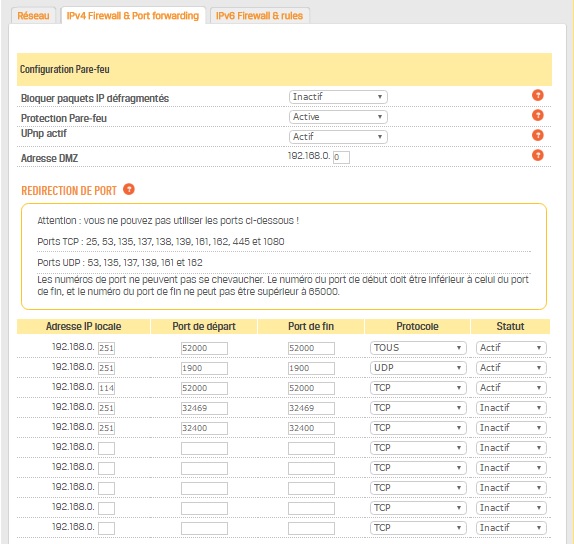Open the UPnp actif dropdown
The image size is (574, 544).
(338, 137)
